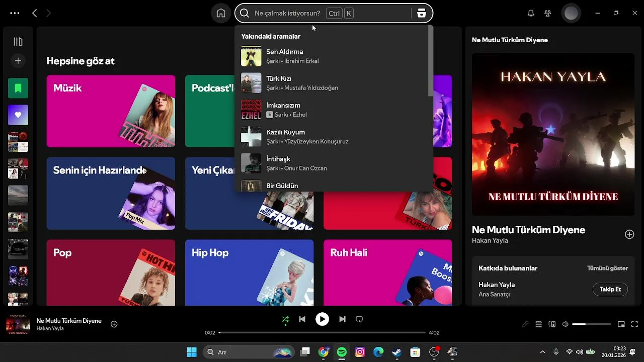Open Steam from the taskbar
Image resolution: width=644 pixels, height=362 pixels.
[x=397, y=352]
